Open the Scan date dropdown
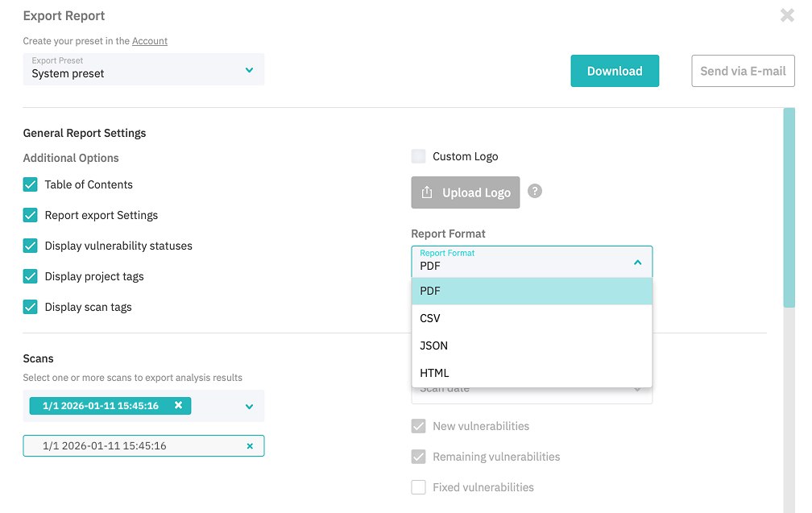Screen dimensions: 812x513 pyautogui.click(x=532, y=395)
